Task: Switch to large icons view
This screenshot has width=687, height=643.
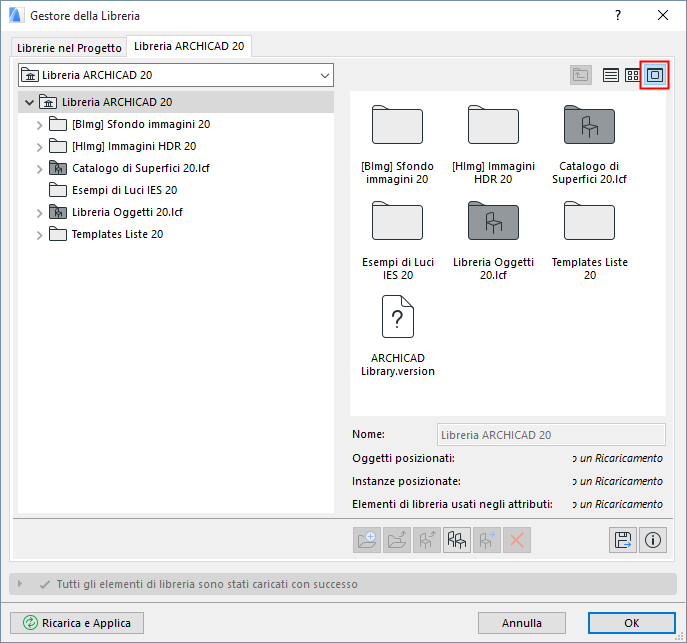Action: [x=655, y=75]
